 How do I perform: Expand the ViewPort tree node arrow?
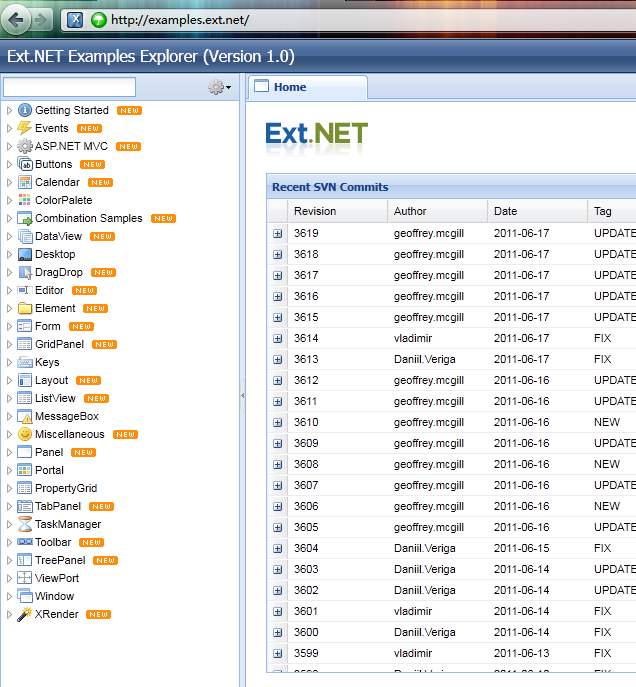[x=9, y=578]
